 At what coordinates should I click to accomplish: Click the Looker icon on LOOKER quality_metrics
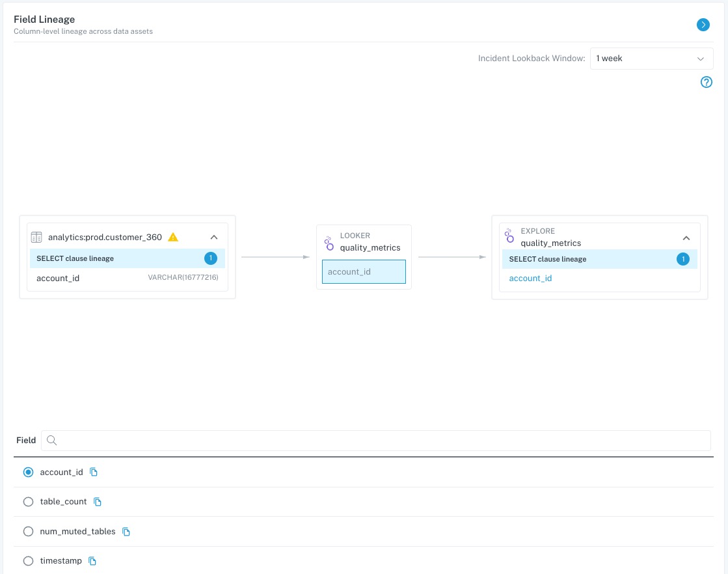[329, 243]
